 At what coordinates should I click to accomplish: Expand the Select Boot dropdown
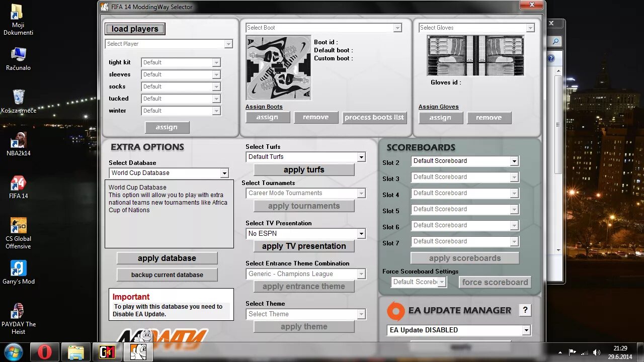pos(324,28)
